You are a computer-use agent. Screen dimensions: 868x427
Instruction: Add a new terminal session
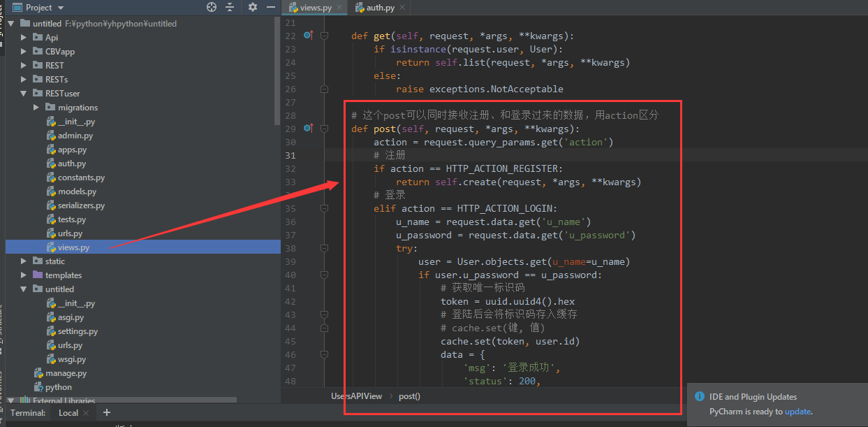[x=106, y=413]
